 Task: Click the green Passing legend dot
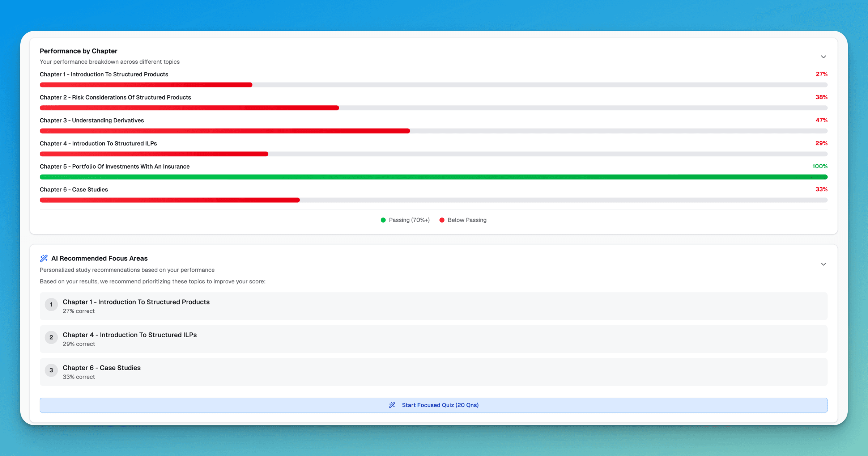pos(383,220)
